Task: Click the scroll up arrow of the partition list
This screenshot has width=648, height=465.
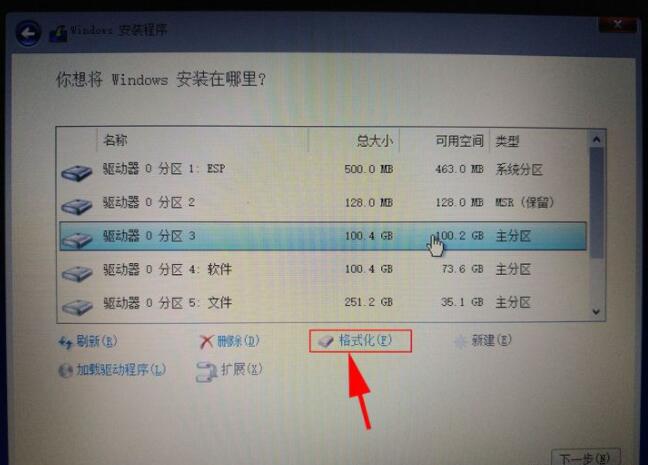Action: coord(596,140)
